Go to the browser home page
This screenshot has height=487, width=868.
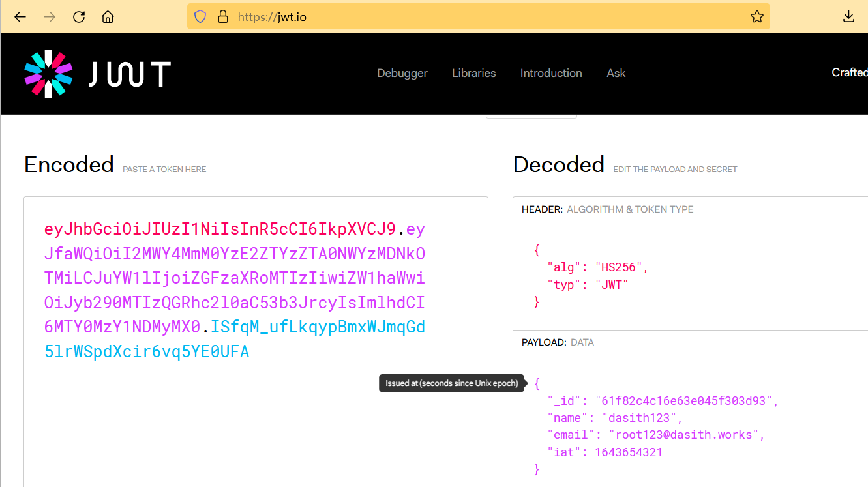tap(108, 17)
